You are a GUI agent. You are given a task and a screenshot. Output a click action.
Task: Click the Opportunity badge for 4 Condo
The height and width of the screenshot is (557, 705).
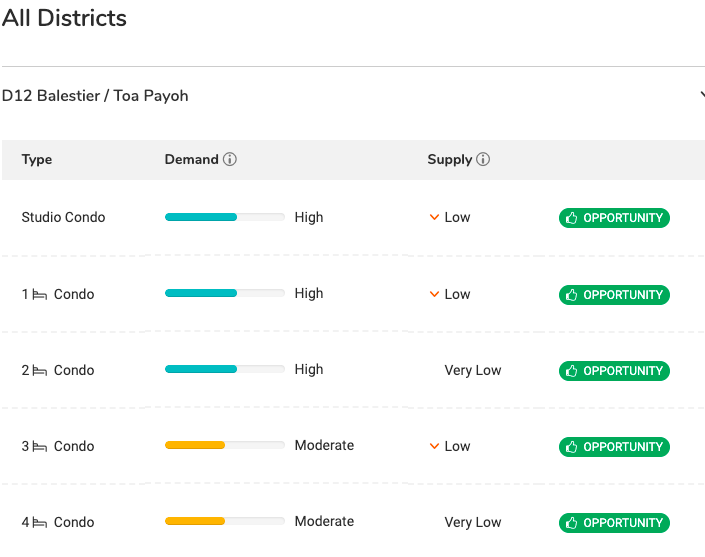click(x=613, y=523)
